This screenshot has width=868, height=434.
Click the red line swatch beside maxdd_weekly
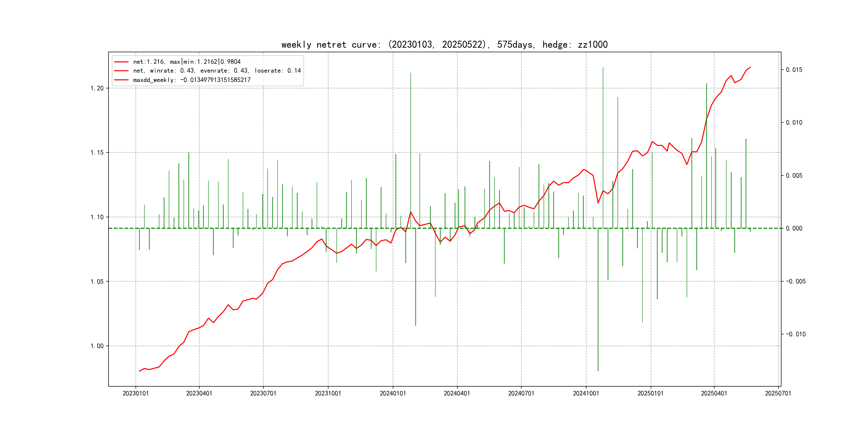point(121,80)
